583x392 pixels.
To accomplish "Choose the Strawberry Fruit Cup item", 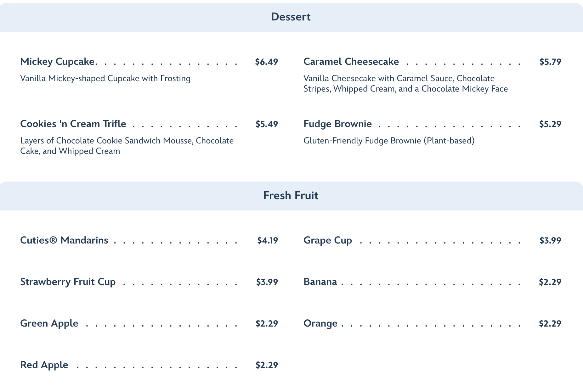I will (68, 282).
